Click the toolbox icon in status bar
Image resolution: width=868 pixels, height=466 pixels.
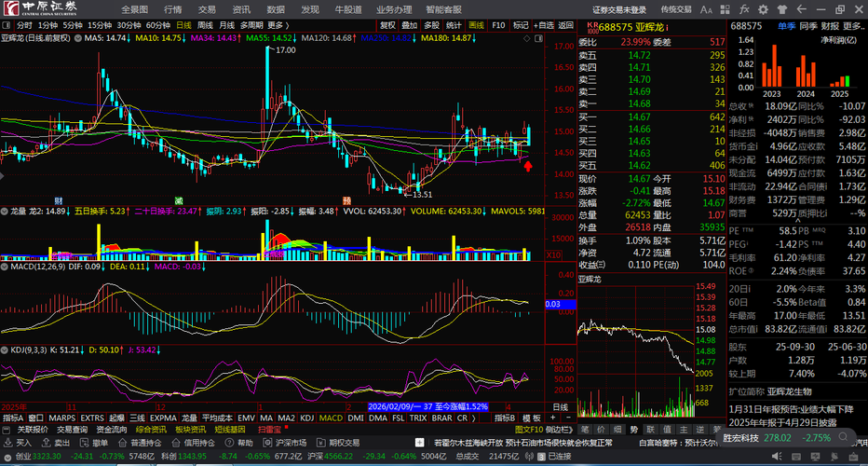tap(853, 457)
